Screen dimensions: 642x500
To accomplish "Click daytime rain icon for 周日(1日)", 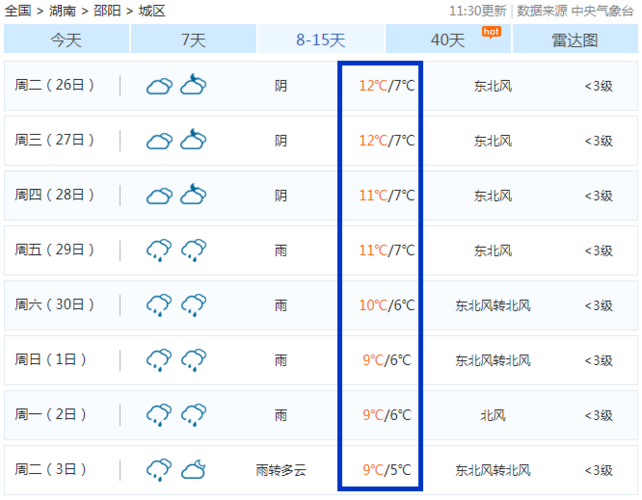I will (159, 360).
